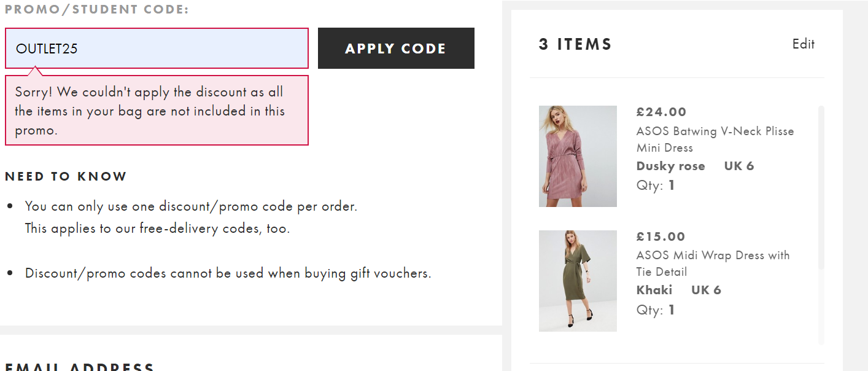The width and height of the screenshot is (868, 371).
Task: Select the Dusky rose colour text
Action: coord(670,166)
